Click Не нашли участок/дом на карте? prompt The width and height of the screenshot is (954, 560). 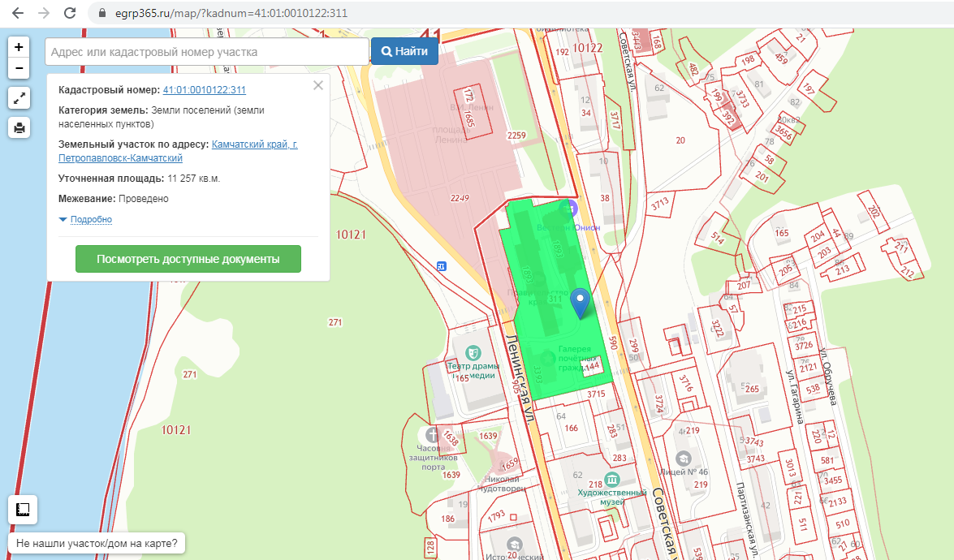coord(97,543)
